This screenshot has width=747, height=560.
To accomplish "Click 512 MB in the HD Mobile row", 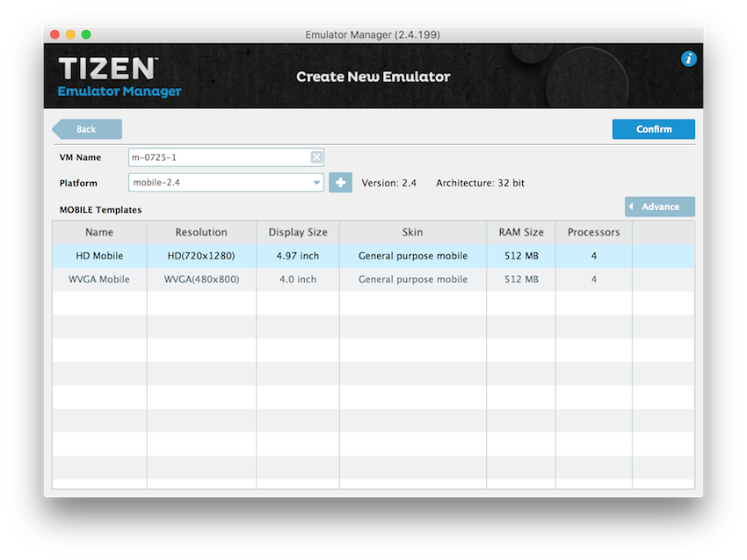I will click(x=522, y=256).
